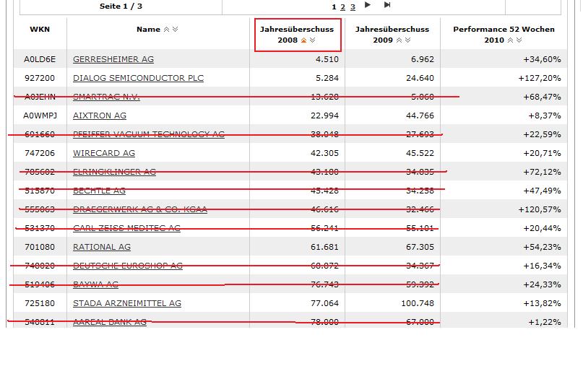Open STADA ARZNEIMITTEL AG link
Viewport: 583px width, 392px height.
click(x=127, y=303)
